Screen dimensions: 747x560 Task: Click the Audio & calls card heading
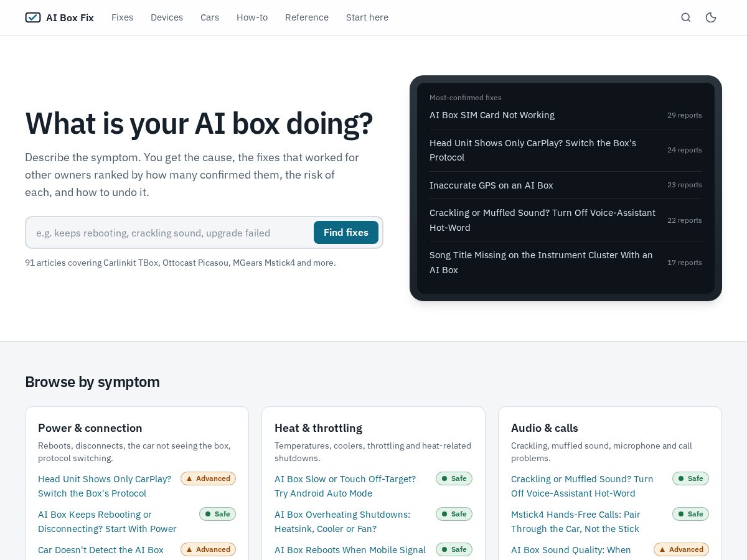coord(545,428)
